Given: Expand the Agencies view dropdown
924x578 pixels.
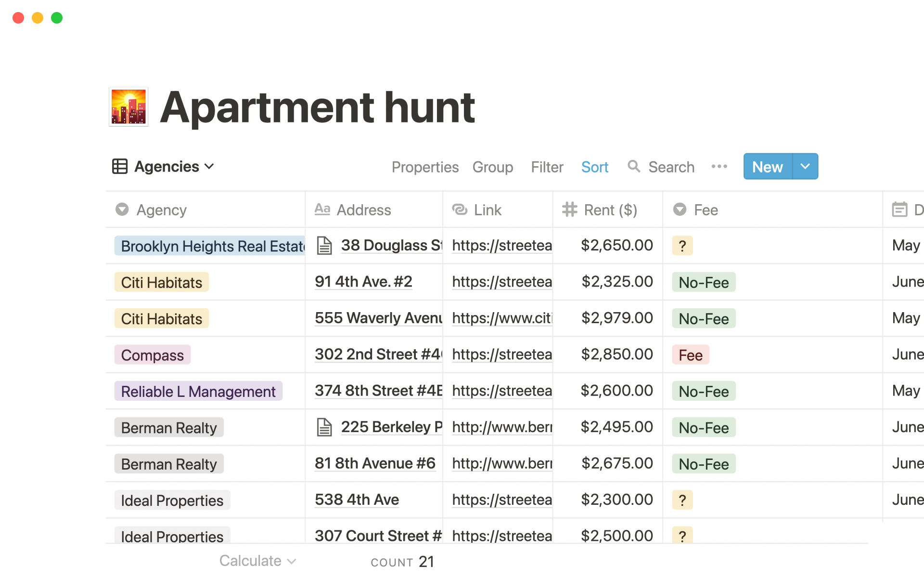Looking at the screenshot, I should click(x=209, y=167).
